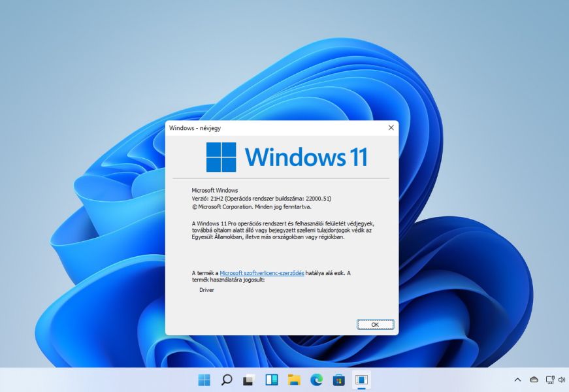Click the 'A Windows 11 Pro operációs' paragraph
This screenshot has height=392, width=569.
click(283, 230)
